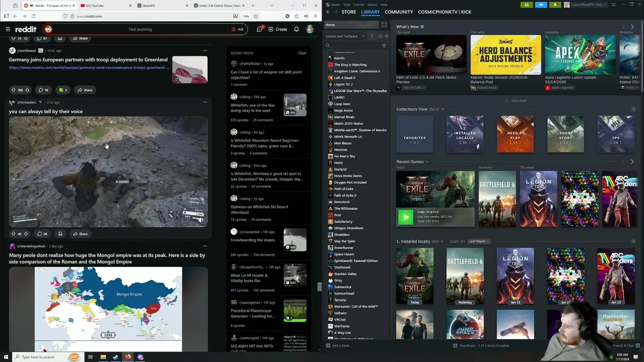
Task: Go back in Firefox
Action: tap(15, 16)
